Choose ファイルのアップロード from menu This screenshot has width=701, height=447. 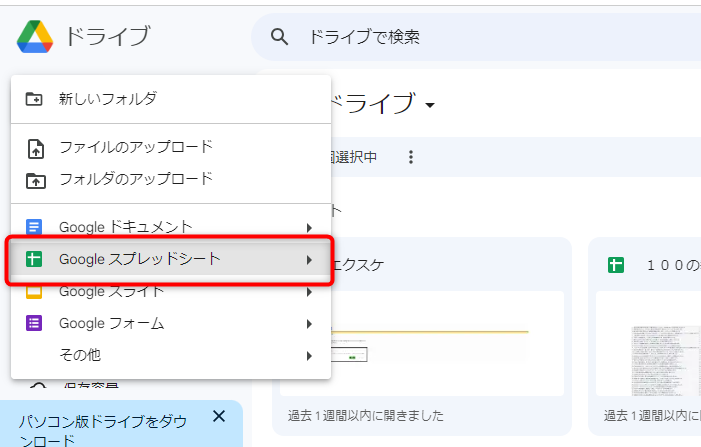(x=171, y=147)
